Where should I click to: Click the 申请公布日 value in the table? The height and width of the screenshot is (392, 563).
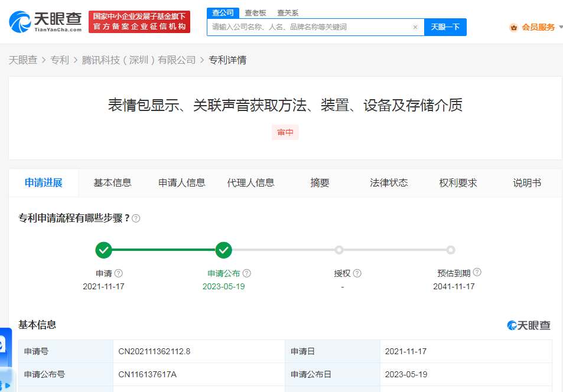coord(406,374)
